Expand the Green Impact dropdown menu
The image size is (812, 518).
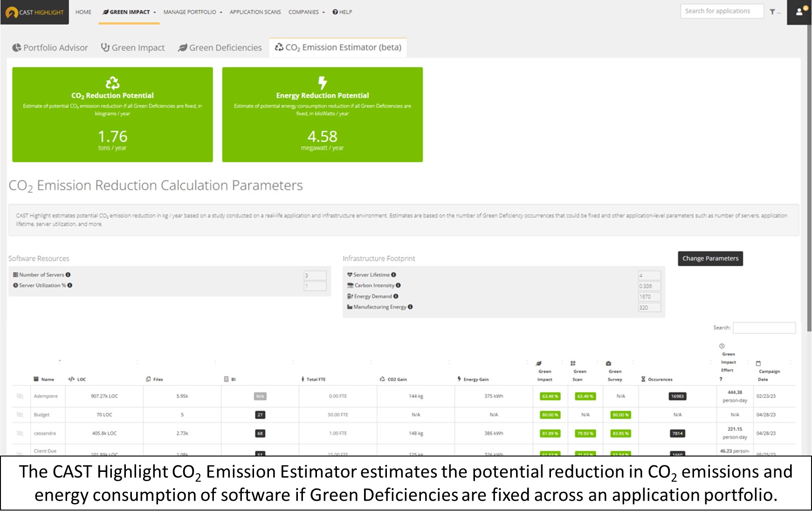pos(130,12)
